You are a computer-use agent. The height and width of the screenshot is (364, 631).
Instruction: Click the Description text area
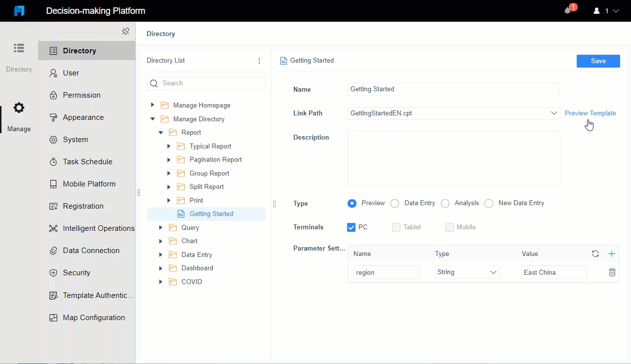point(454,158)
